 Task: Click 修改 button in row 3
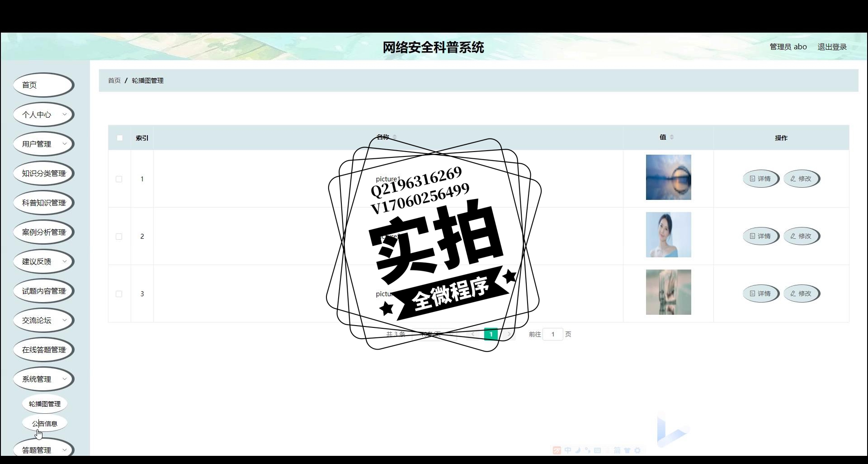click(802, 294)
